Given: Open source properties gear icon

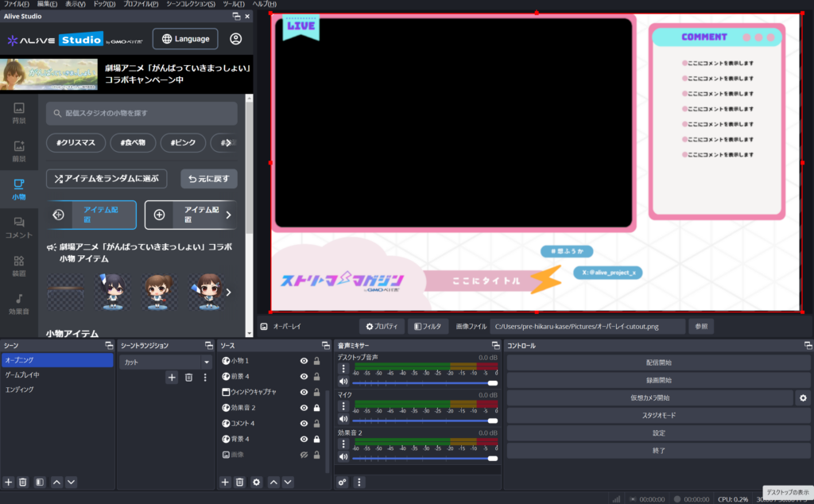Looking at the screenshot, I should (x=257, y=483).
